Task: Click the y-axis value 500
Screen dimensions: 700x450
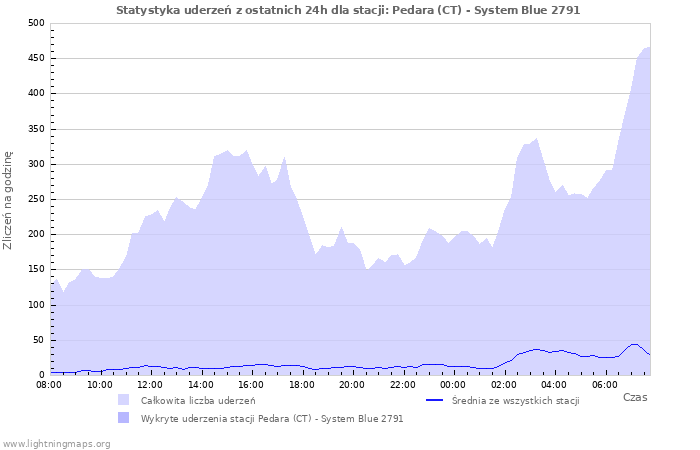Action: tap(36, 23)
